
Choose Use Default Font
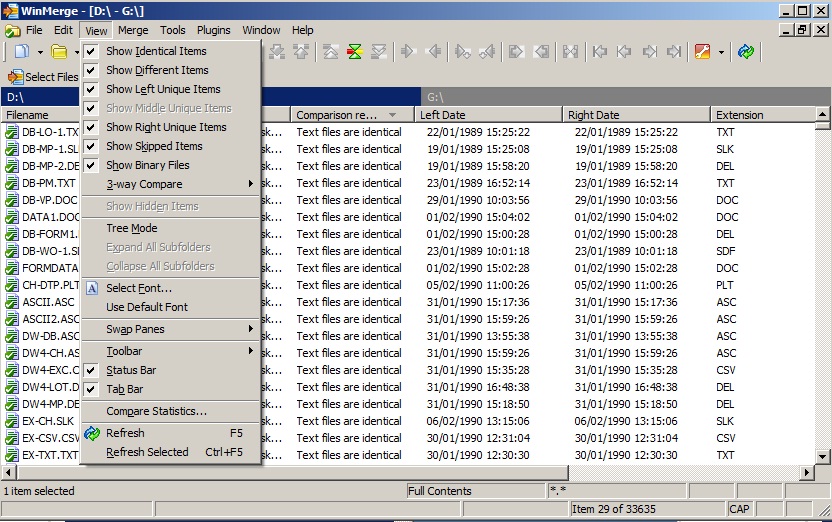point(171,307)
